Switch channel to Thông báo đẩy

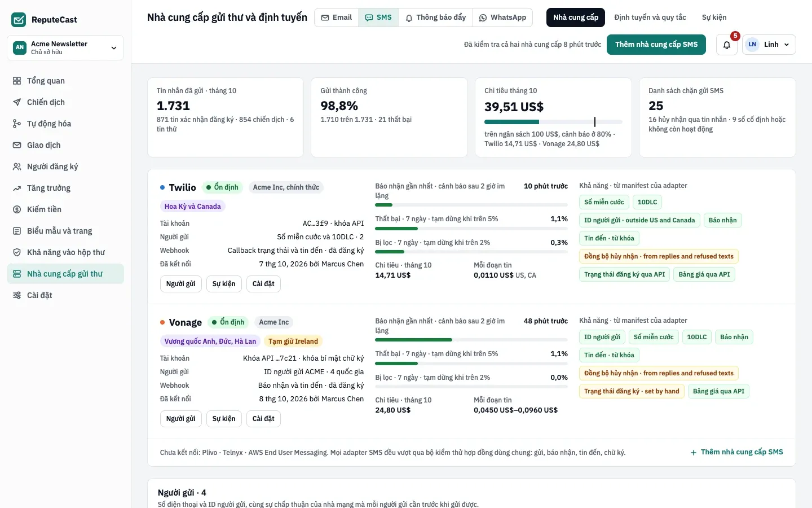tap(435, 17)
